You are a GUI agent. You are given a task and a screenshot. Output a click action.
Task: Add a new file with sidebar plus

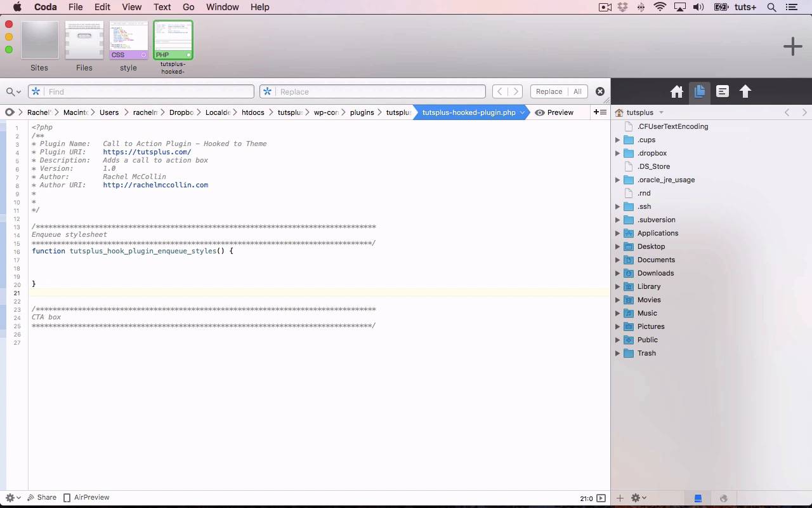[x=620, y=498]
